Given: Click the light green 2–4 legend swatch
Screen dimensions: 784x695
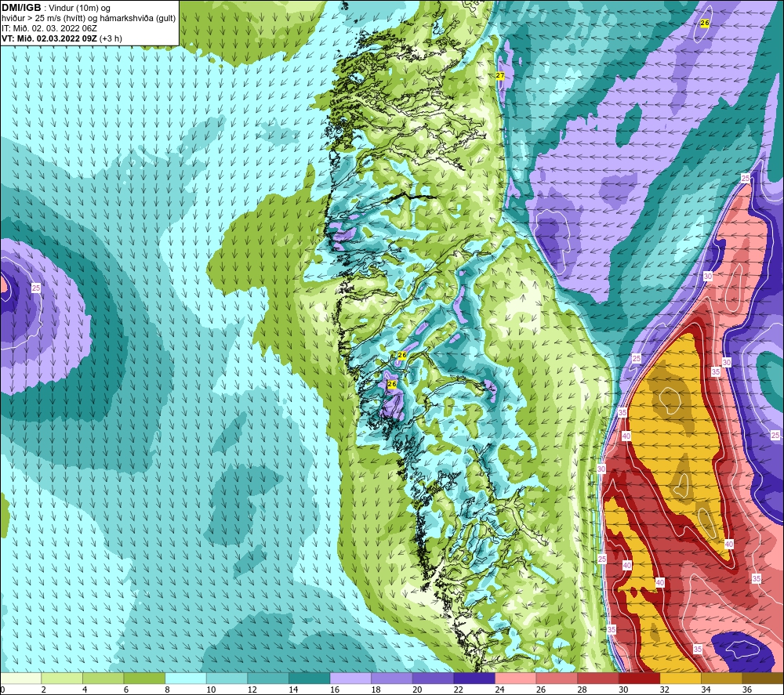Looking at the screenshot, I should tap(62, 678).
